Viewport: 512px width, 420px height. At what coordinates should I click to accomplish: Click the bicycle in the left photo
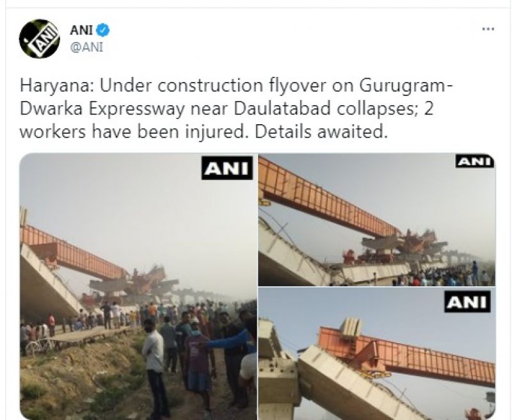click(x=40, y=346)
